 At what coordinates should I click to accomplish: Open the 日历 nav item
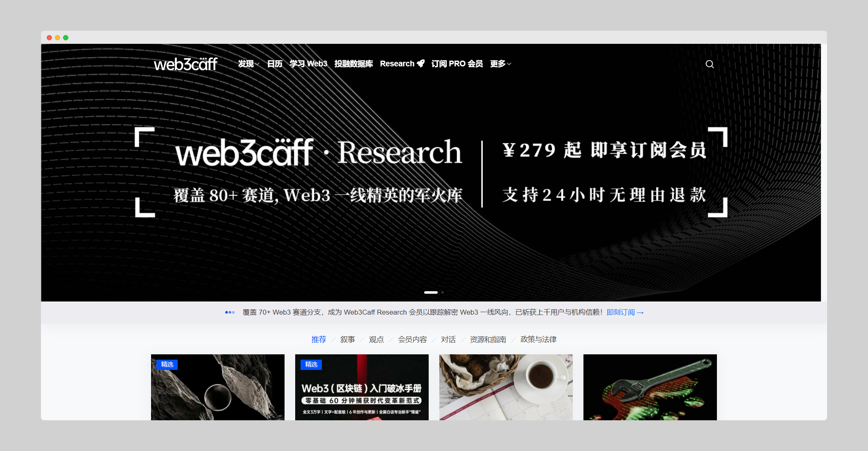click(x=275, y=64)
